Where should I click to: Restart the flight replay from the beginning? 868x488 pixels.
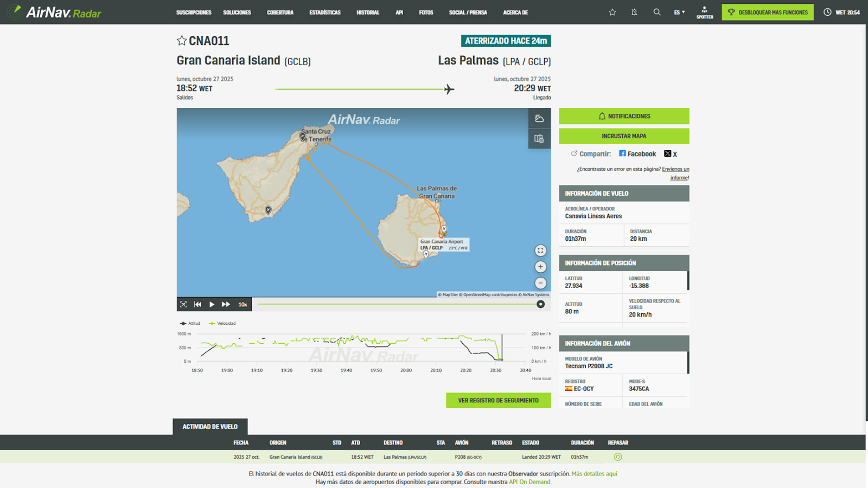tap(197, 304)
